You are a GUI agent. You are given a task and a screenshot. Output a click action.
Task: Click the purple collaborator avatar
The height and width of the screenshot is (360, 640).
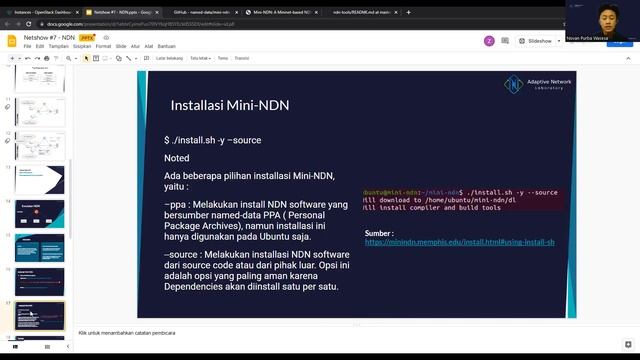[x=489, y=41]
